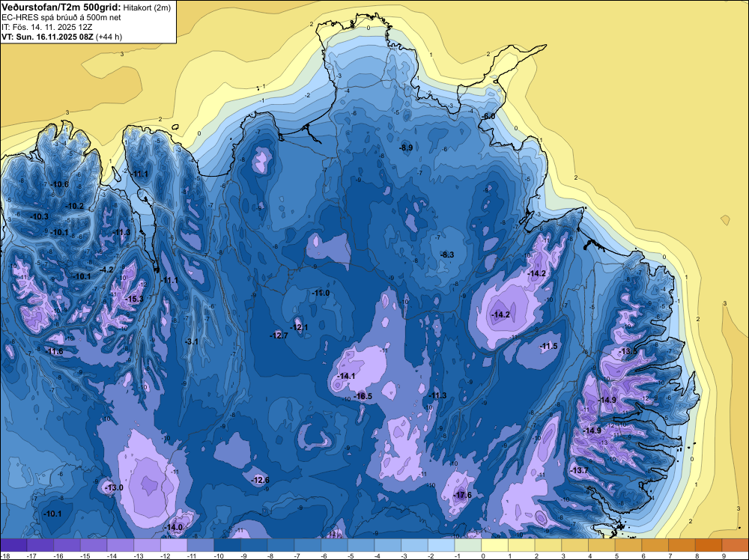Click the -13.5 temperature label
Image resolution: width=749 pixels, height=560 pixels.
coord(628,351)
